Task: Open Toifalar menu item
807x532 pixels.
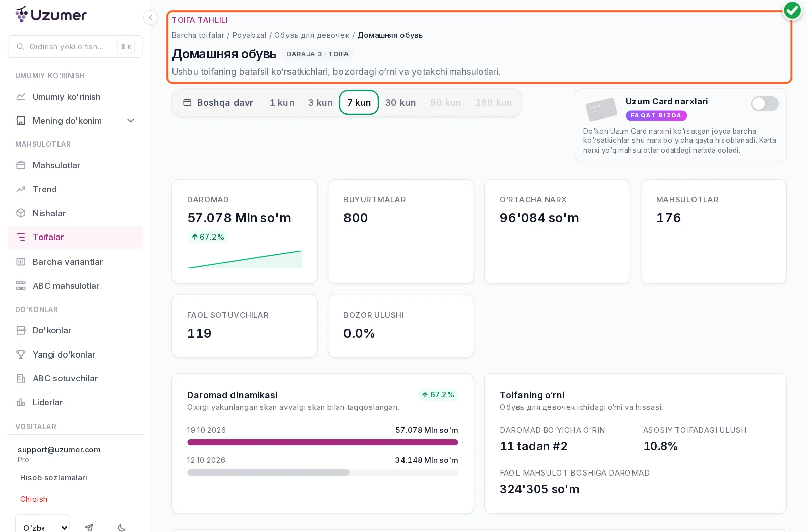Action: (x=75, y=237)
